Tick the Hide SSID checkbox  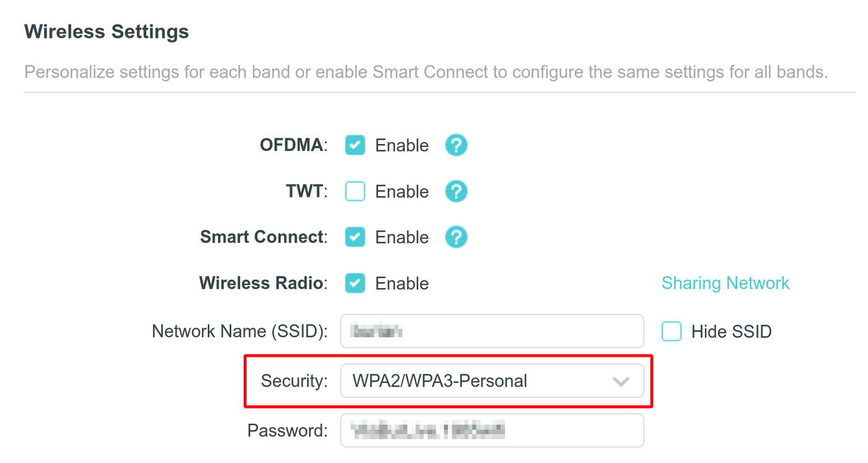click(x=671, y=331)
